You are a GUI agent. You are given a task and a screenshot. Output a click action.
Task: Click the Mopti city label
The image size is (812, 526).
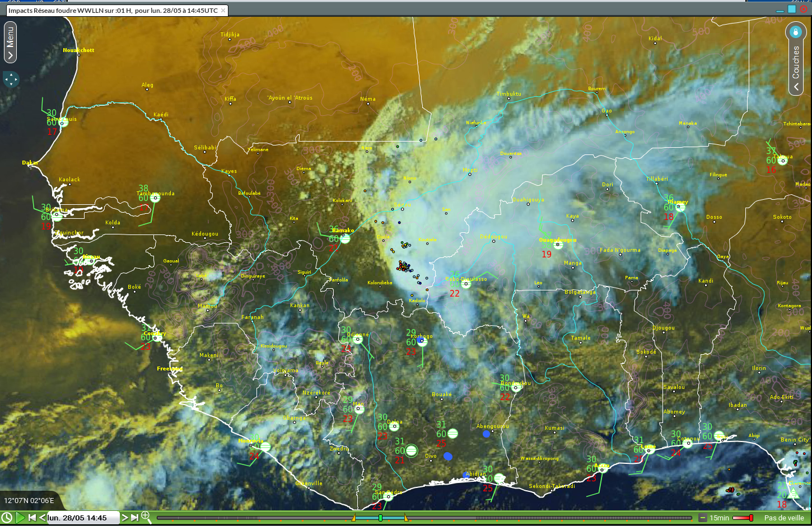(x=470, y=170)
